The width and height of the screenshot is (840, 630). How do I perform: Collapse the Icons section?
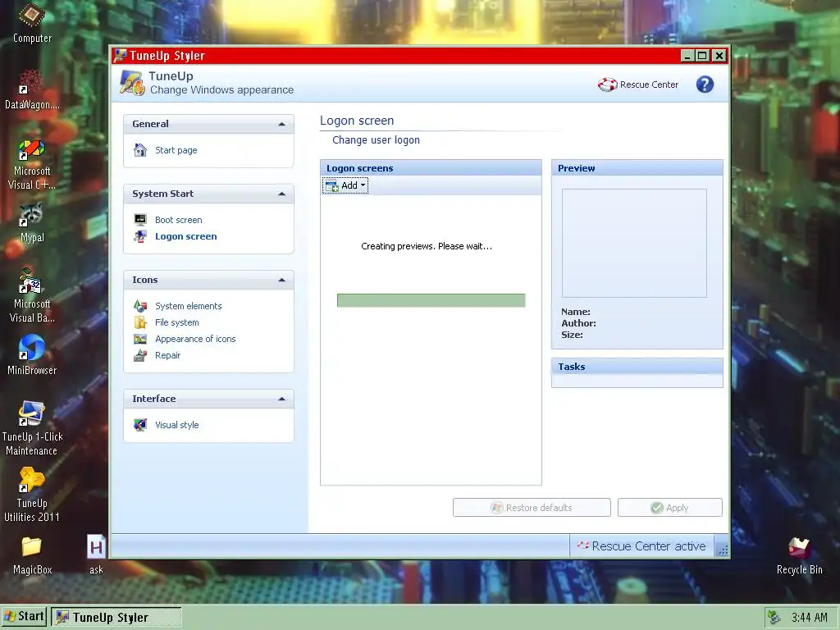tap(282, 281)
